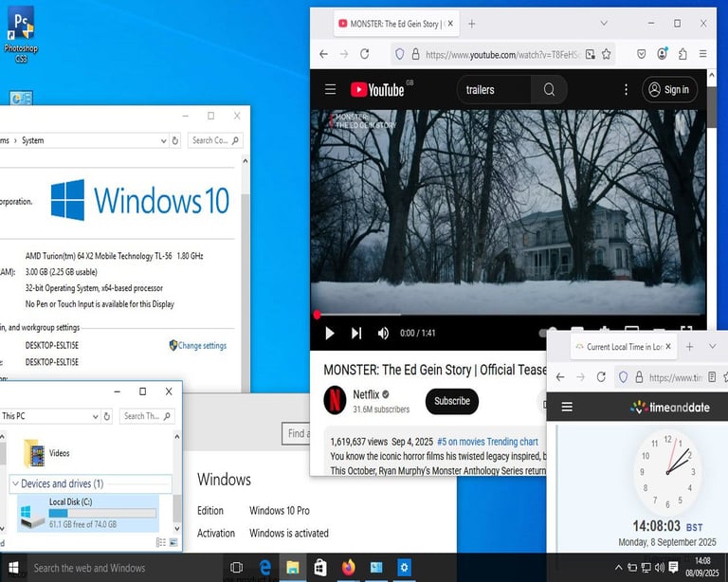Image resolution: width=728 pixels, height=582 pixels.
Task: Refresh the System control panel window
Action: [175, 140]
